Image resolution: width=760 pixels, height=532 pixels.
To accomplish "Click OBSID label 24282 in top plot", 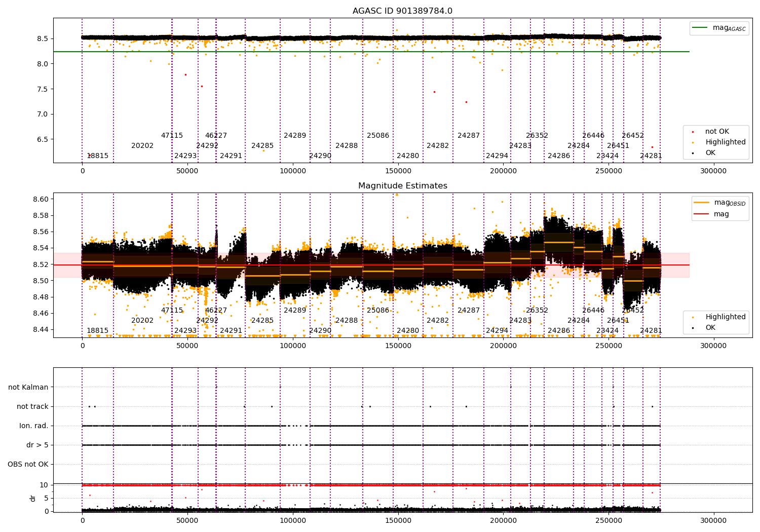I will pos(438,145).
